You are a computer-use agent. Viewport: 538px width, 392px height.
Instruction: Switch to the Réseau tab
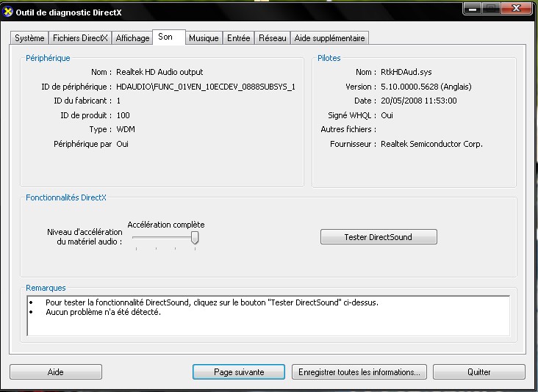272,38
